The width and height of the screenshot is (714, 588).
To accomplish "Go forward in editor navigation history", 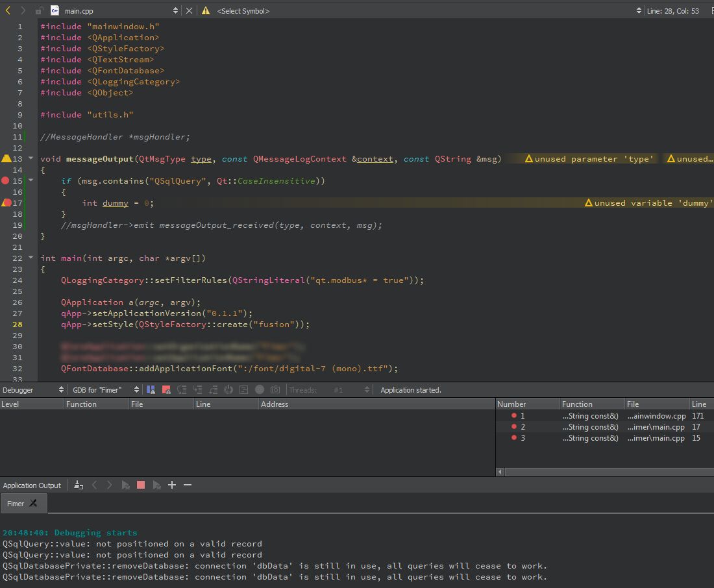I will (23, 10).
